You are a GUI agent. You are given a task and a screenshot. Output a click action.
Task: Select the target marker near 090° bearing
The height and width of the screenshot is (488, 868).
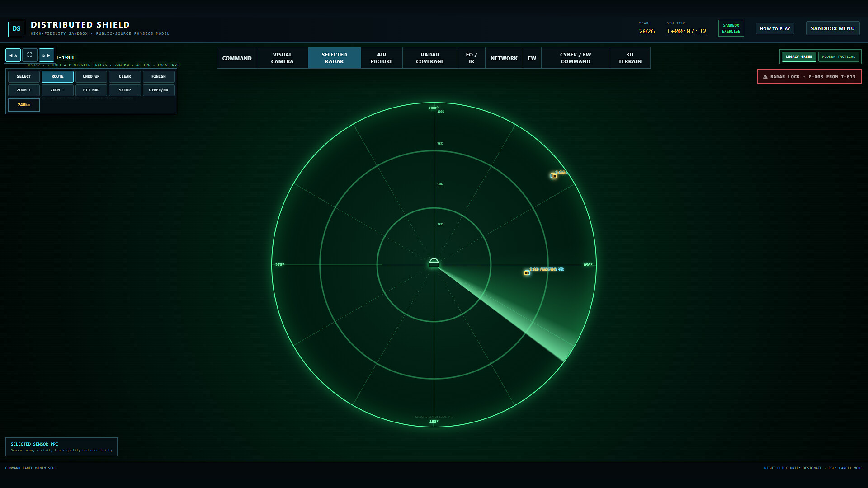527,272
